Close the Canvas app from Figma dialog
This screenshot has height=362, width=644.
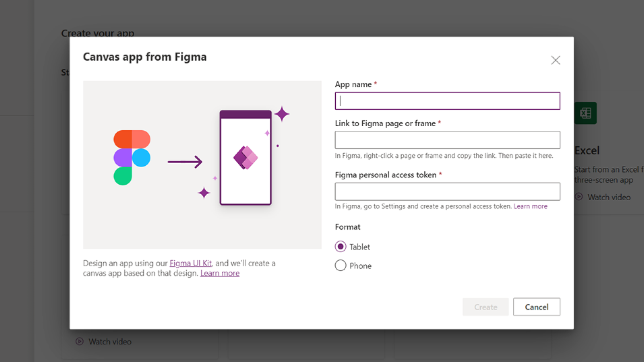(555, 60)
